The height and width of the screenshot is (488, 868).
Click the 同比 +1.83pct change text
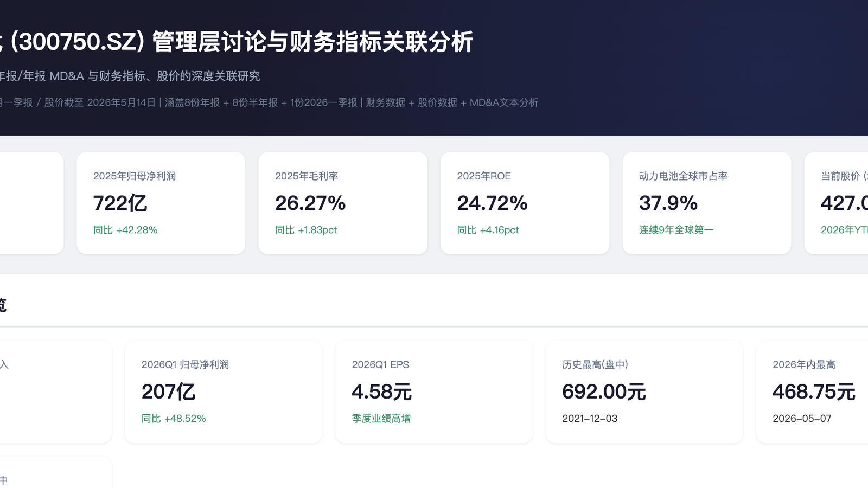(x=306, y=230)
